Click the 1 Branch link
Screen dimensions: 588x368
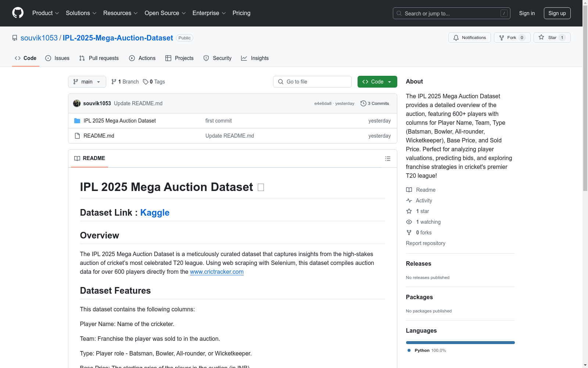[125, 82]
